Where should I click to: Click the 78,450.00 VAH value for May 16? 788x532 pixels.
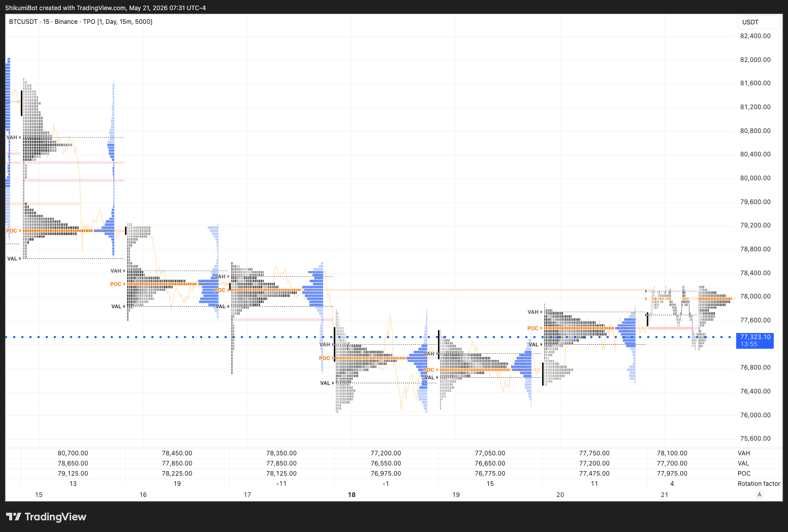177,453
